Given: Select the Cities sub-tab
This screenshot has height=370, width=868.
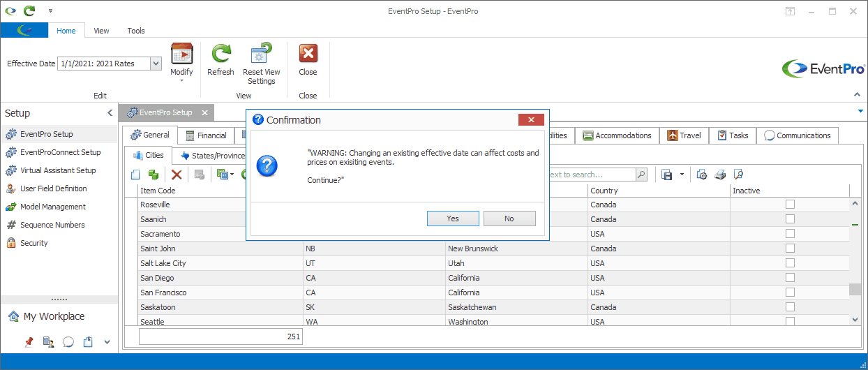Looking at the screenshot, I should 149,156.
